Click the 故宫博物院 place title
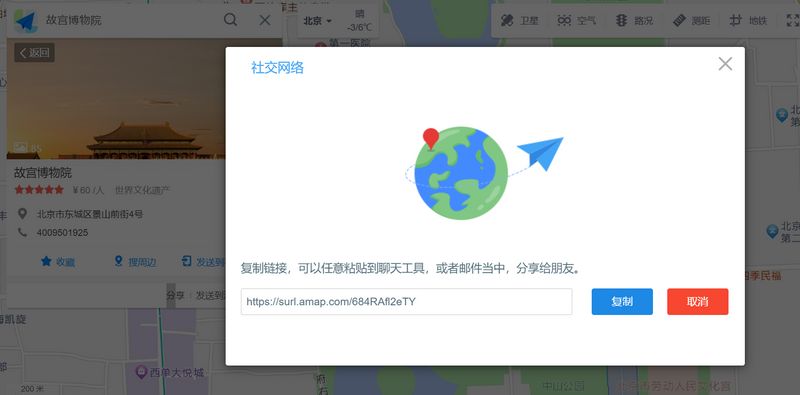Image resolution: width=800 pixels, height=395 pixels. point(43,172)
